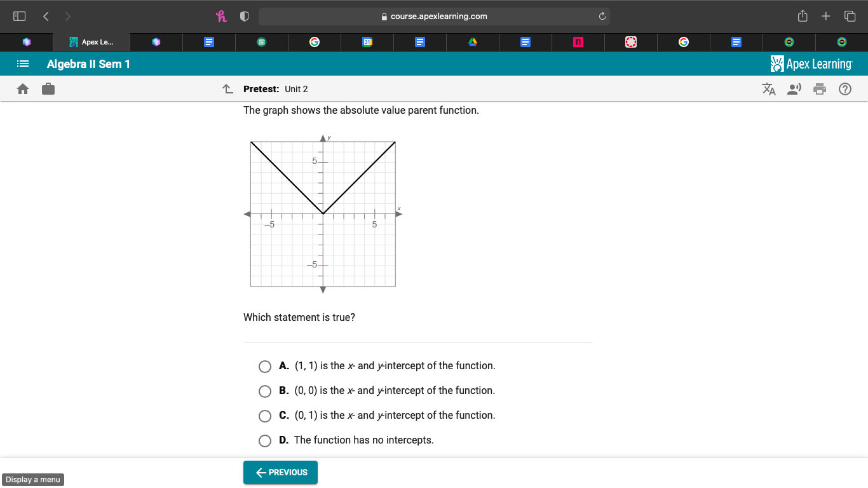Screen dimensions: 868x488
Task: Click the course.apexlearning.com address bar
Action: point(434,16)
